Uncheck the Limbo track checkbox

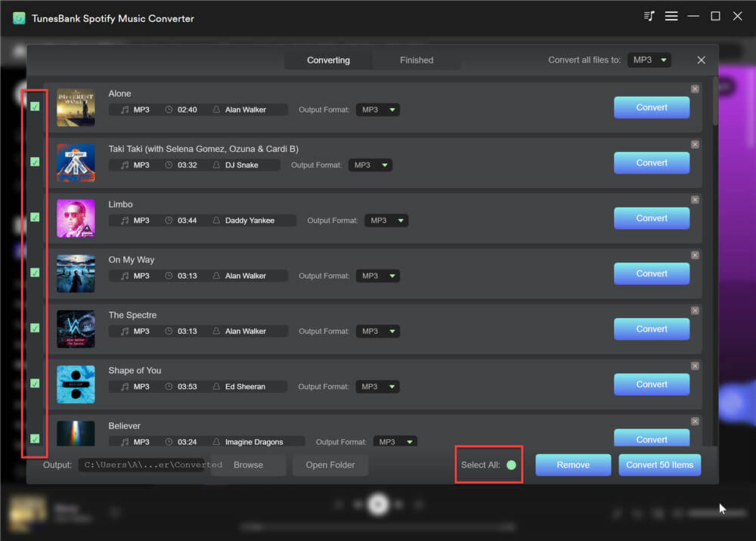[x=35, y=218]
